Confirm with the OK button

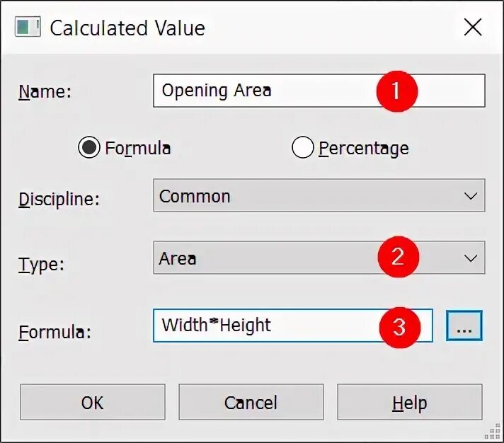click(93, 402)
